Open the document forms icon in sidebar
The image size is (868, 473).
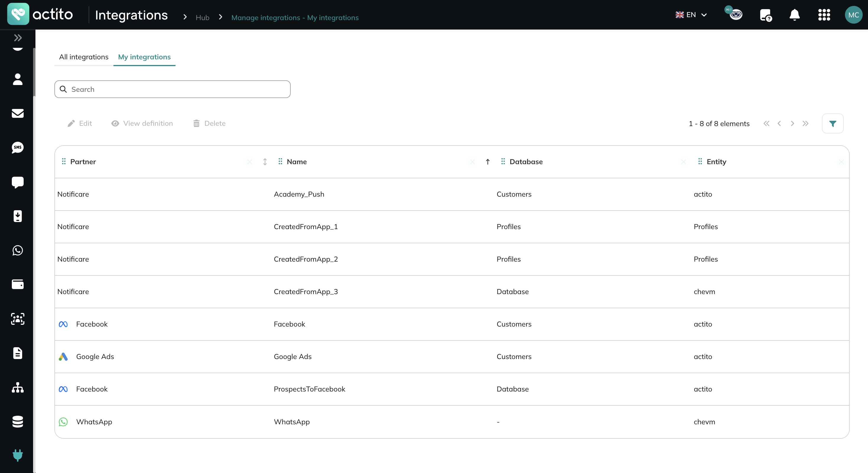[17, 353]
